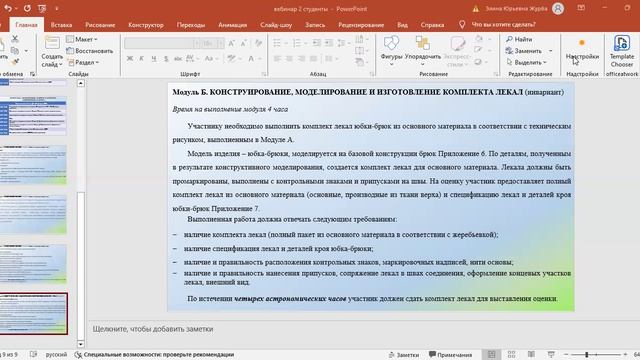Click the Заметки button in status bar
640x360 pixels.
tap(403, 355)
